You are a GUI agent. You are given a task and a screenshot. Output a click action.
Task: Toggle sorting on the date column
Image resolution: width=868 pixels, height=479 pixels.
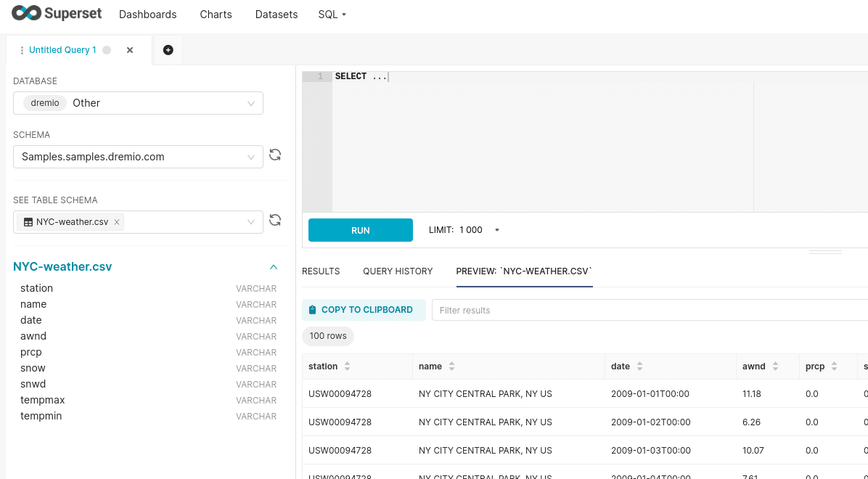click(638, 366)
